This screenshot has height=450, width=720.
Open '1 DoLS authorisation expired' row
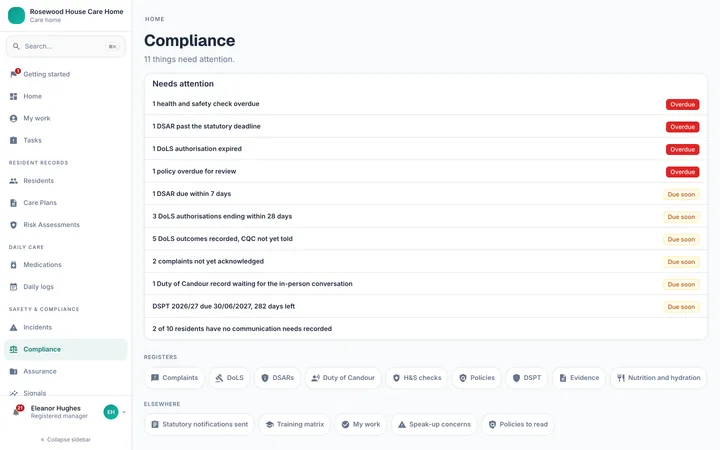(426, 149)
